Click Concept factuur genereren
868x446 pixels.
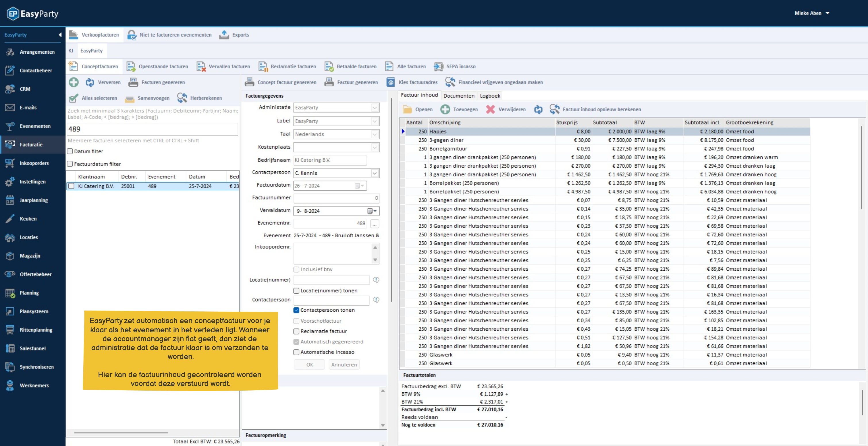[x=281, y=82]
